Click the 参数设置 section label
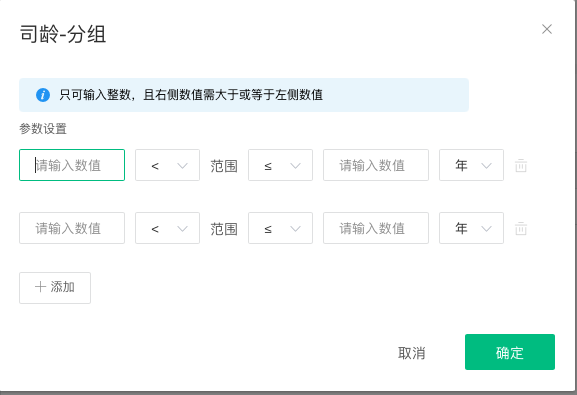This screenshot has width=577, height=395. (43, 129)
